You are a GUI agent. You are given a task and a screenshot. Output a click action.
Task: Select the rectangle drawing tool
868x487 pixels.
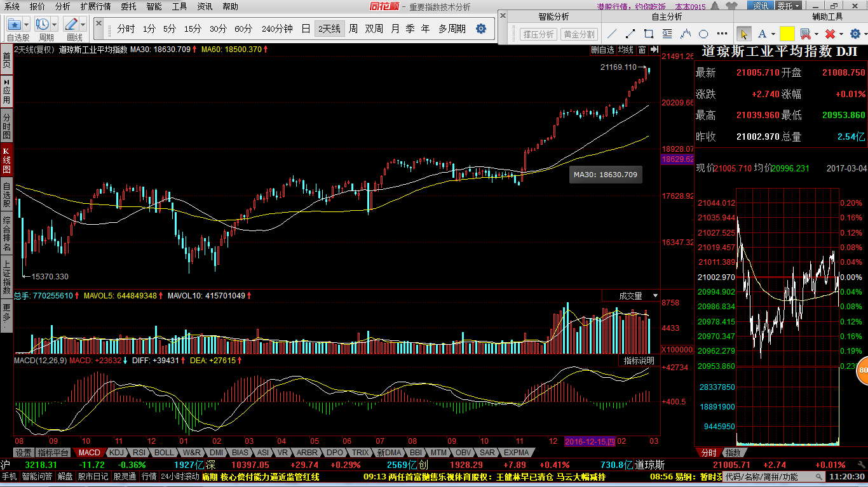(649, 34)
